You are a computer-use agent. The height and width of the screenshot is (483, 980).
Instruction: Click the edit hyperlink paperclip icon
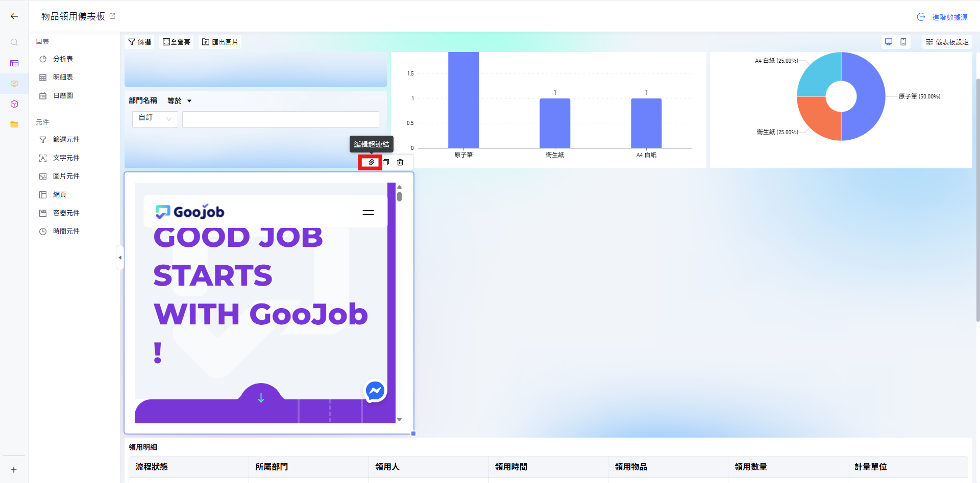371,162
